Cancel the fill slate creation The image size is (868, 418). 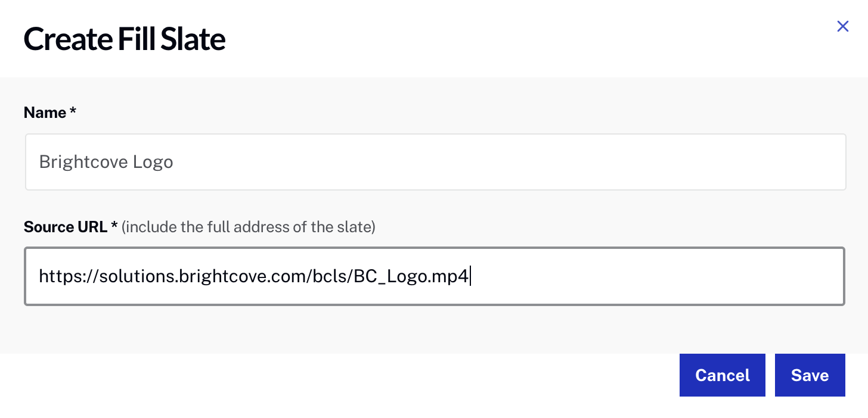point(722,375)
